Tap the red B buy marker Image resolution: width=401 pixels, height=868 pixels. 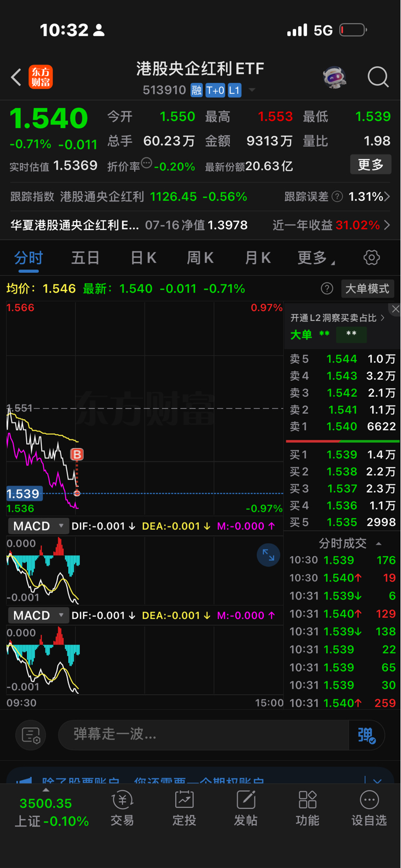tap(77, 454)
